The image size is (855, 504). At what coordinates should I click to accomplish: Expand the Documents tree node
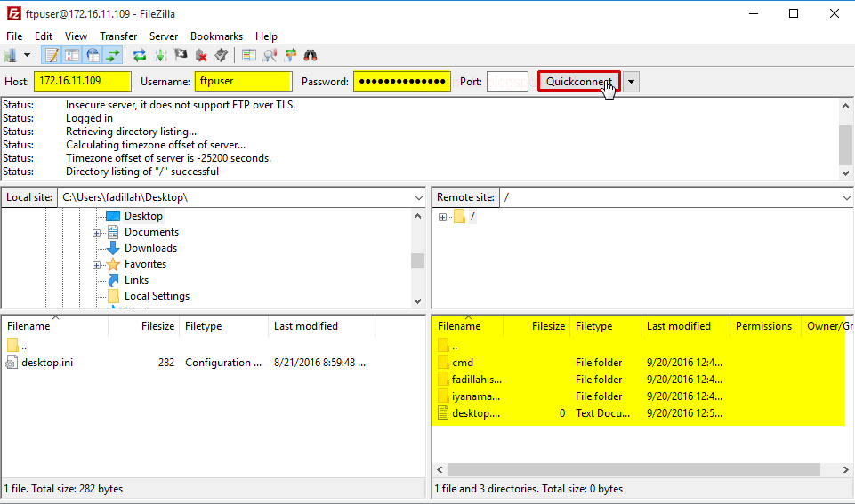click(96, 233)
